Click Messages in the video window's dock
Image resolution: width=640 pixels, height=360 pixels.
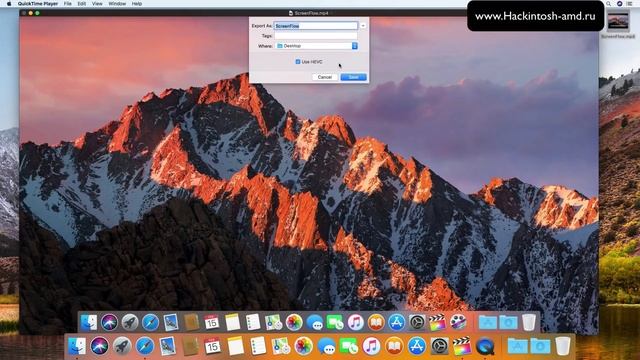tap(314, 322)
